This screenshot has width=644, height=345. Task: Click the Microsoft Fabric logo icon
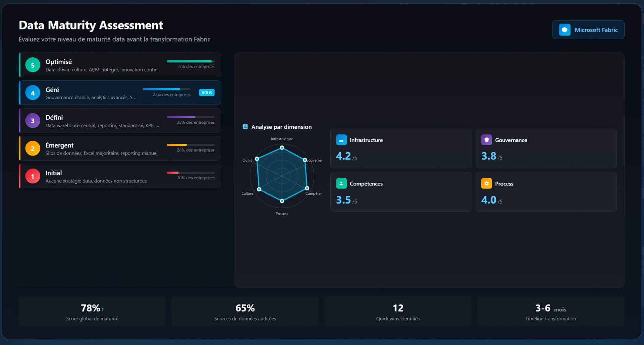[565, 30]
